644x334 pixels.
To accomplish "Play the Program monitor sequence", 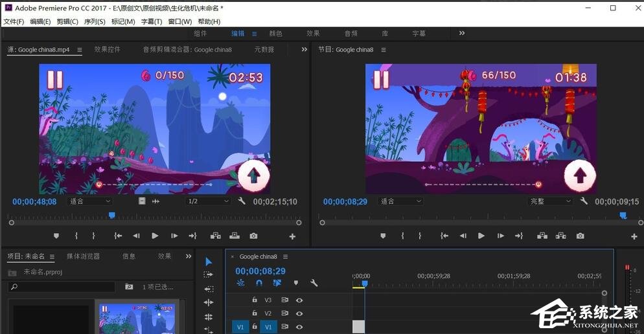I will click(481, 236).
